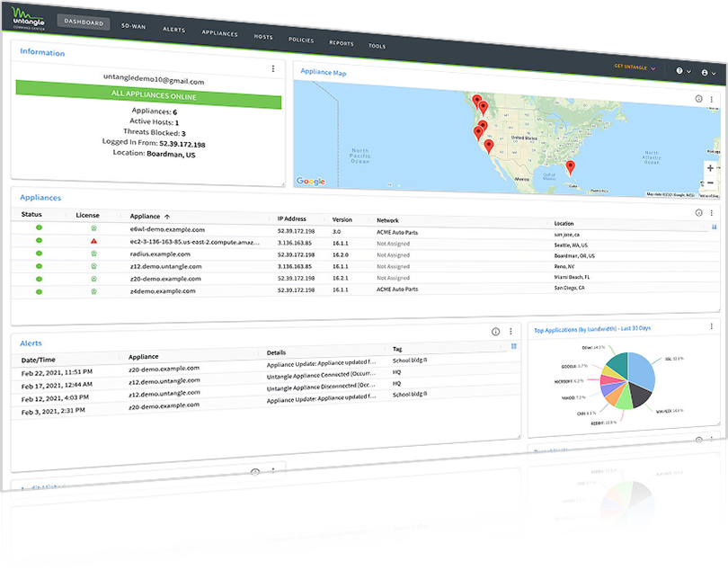Sort by Network column header
The height and width of the screenshot is (570, 728).
point(387,220)
